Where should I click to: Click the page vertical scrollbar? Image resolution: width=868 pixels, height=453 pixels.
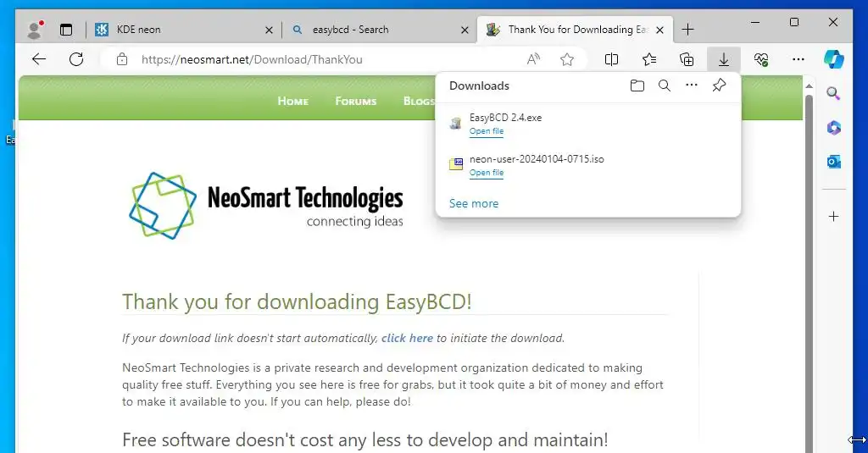(x=809, y=273)
